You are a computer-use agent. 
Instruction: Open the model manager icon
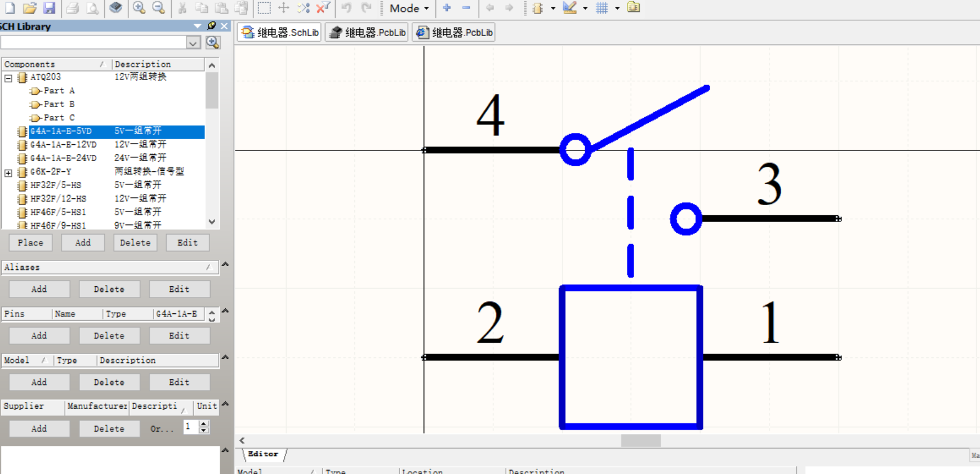(x=634, y=8)
